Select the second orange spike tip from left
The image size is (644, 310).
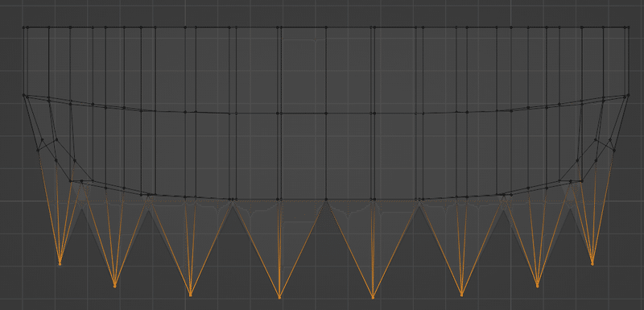click(x=114, y=286)
